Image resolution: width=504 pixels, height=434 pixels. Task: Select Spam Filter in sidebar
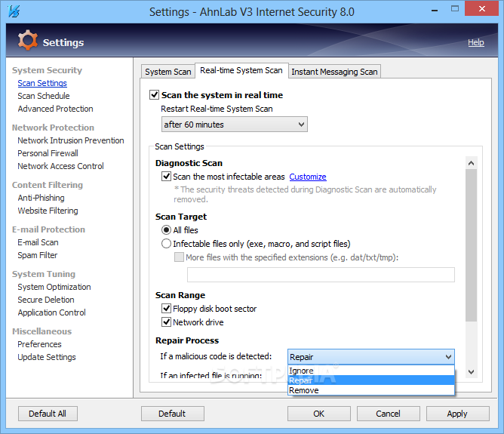[x=38, y=255]
